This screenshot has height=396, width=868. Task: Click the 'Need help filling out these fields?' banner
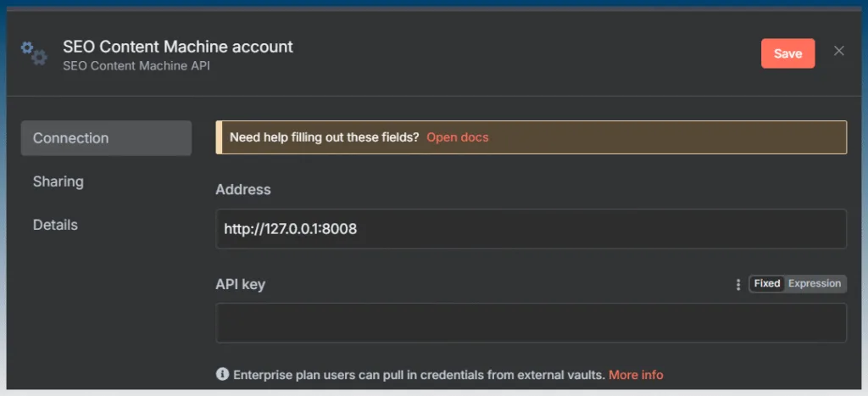click(531, 137)
